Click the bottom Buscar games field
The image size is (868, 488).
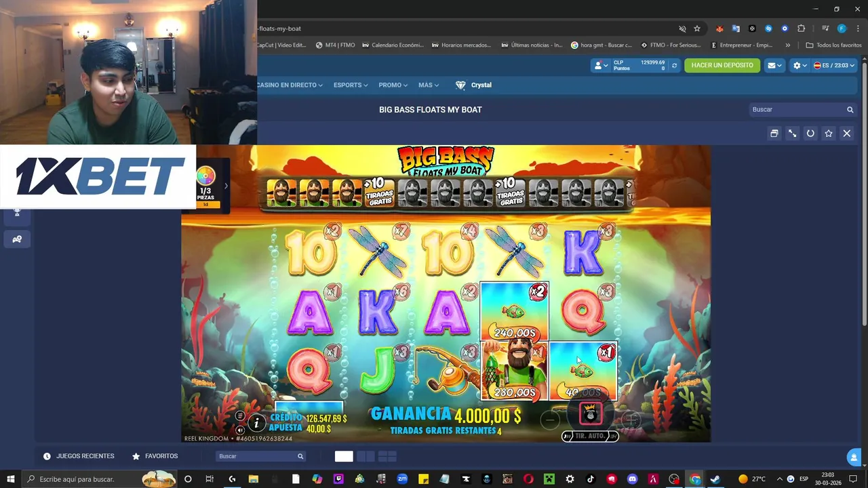260,456
